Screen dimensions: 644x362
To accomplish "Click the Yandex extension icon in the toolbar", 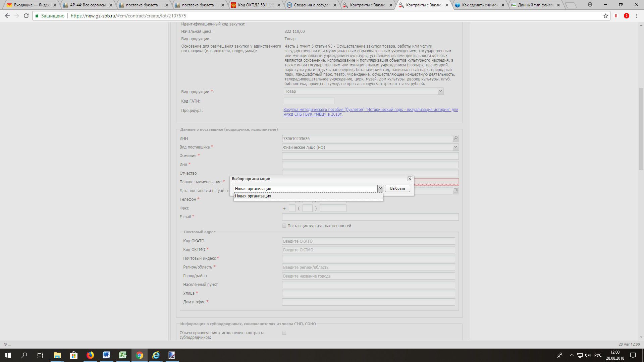I will tap(626, 16).
